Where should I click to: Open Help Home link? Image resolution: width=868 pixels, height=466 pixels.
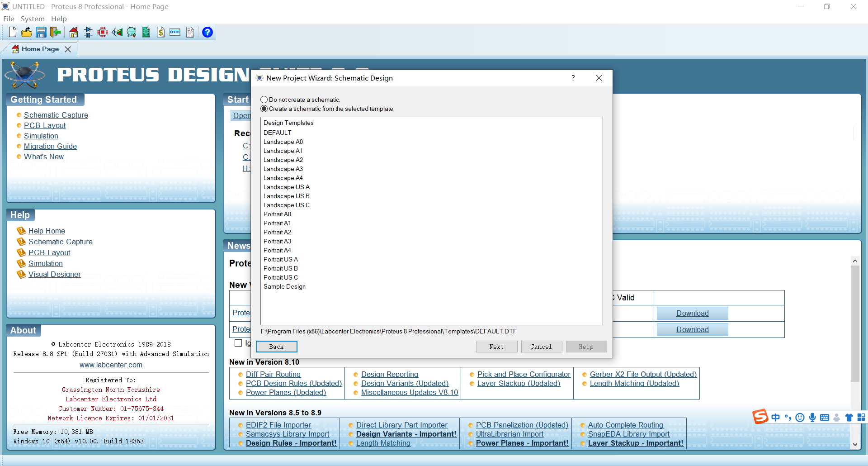47,231
